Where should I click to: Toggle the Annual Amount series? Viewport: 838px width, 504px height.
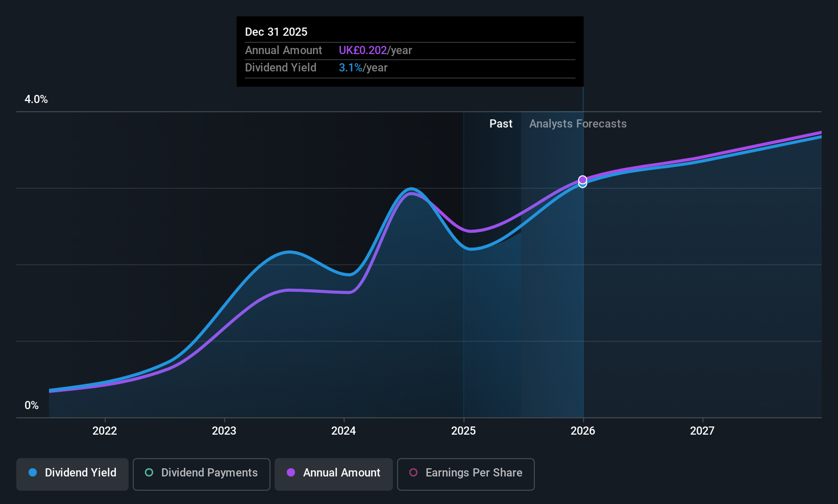[x=334, y=474]
